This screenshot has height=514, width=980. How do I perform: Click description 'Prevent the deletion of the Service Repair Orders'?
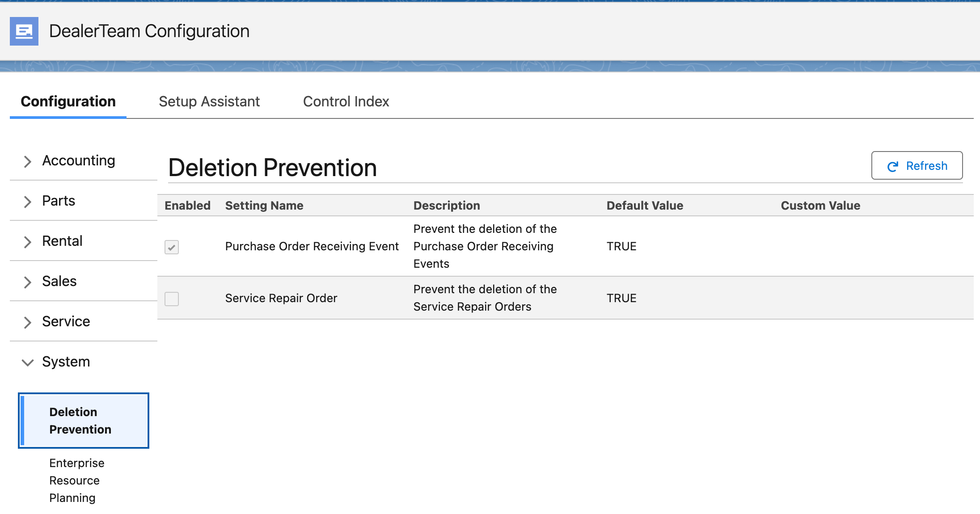click(x=485, y=298)
